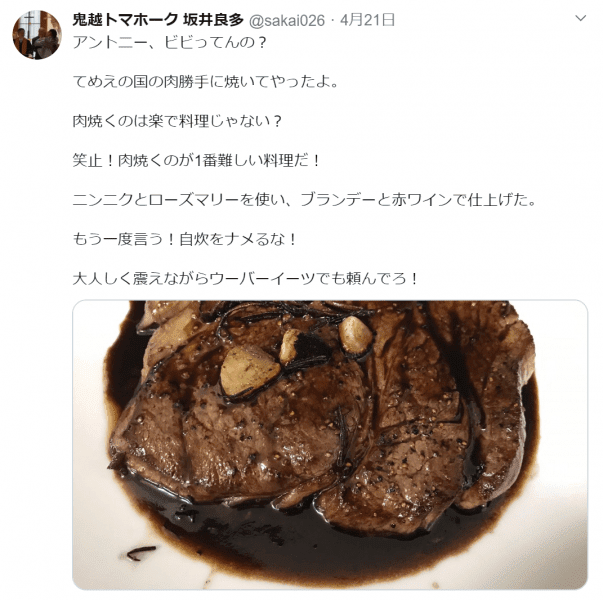Click the line アントニー、ビビってんの？
603x600 pixels.
(x=170, y=42)
